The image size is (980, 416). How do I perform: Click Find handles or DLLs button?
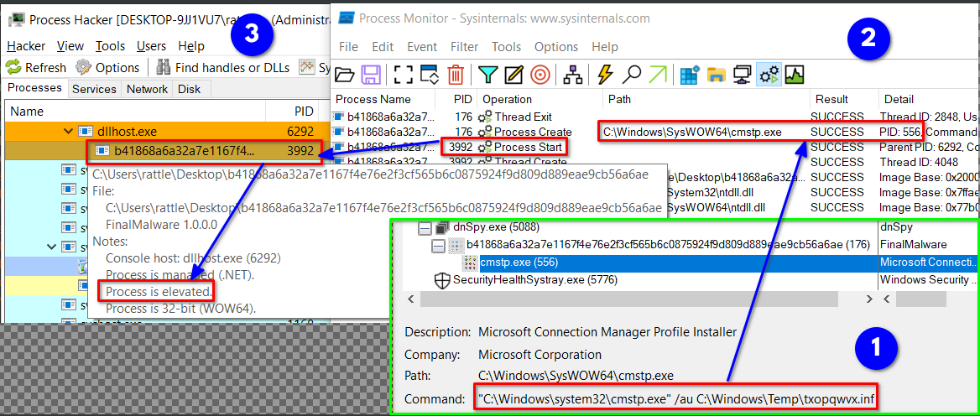223,67
